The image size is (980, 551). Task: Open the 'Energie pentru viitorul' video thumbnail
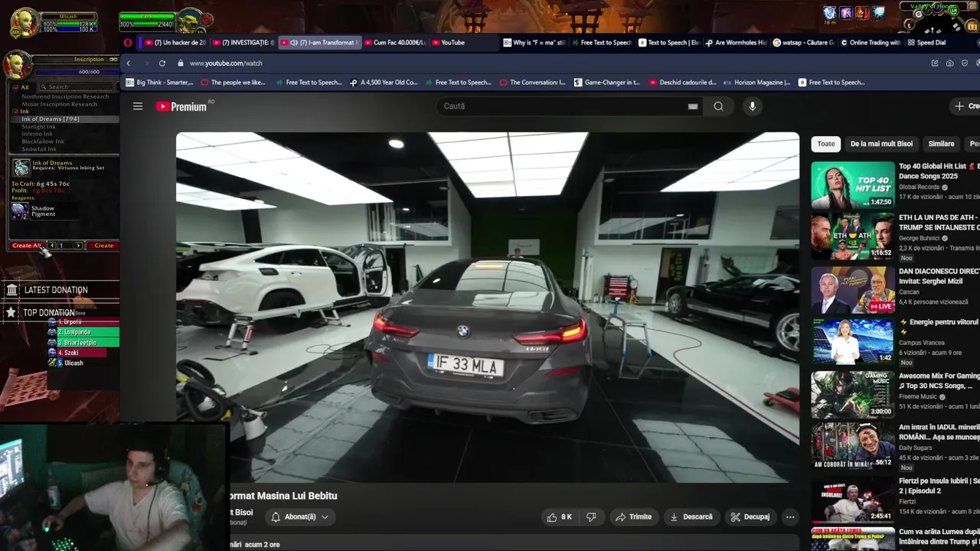(x=853, y=341)
